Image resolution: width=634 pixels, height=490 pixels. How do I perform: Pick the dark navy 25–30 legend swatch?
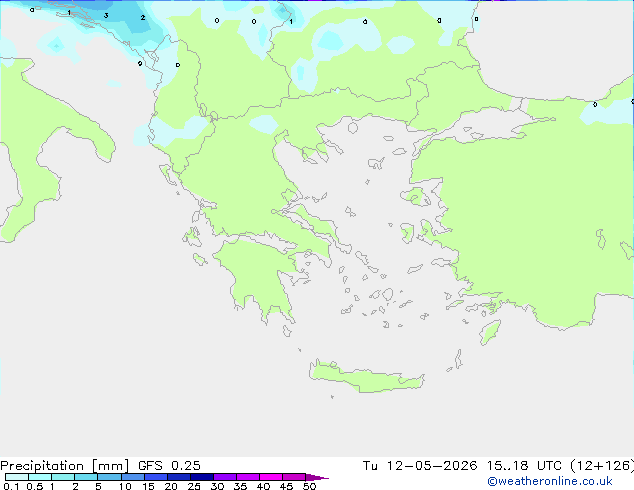tap(201, 477)
